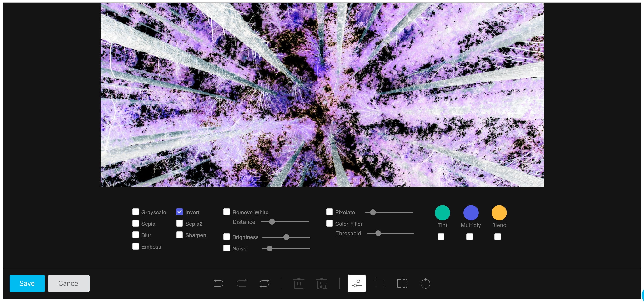The width and height of the screenshot is (644, 302).
Task: Enable the Grayscale filter
Action: 136,212
